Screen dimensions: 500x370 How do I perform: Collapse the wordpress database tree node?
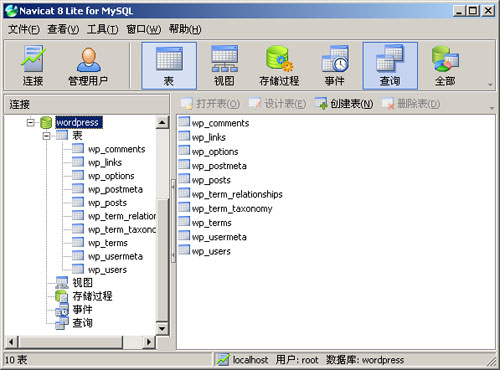pos(30,123)
